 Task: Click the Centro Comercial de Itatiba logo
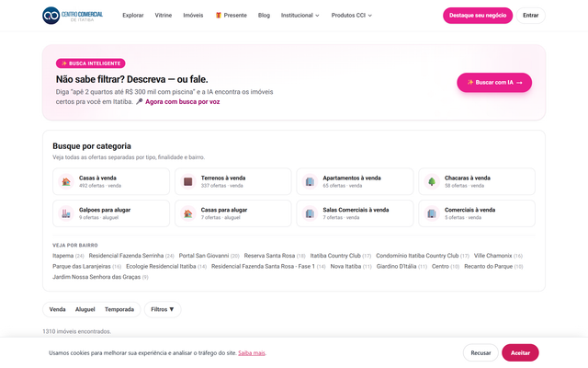[73, 16]
